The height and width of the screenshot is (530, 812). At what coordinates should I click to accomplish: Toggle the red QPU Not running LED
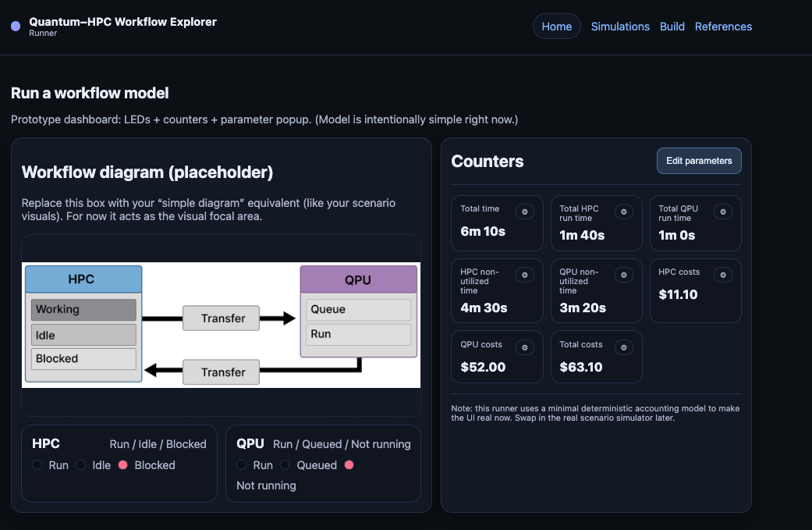click(349, 464)
